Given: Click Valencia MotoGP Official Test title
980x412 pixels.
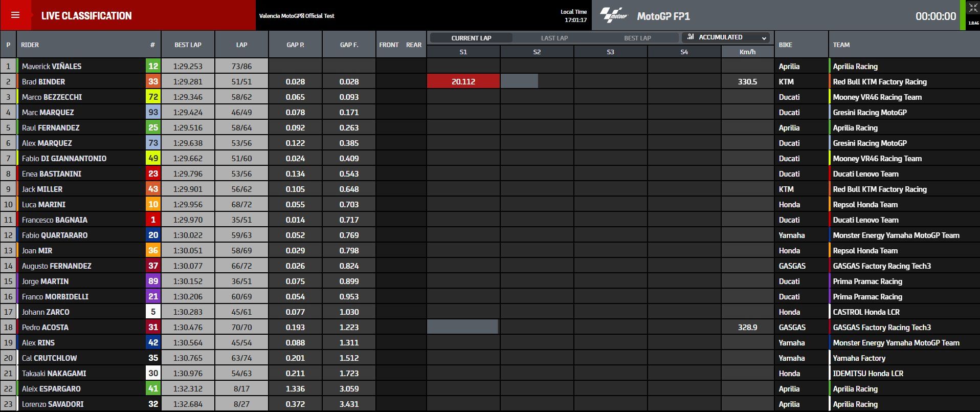Looking at the screenshot, I should [297, 16].
